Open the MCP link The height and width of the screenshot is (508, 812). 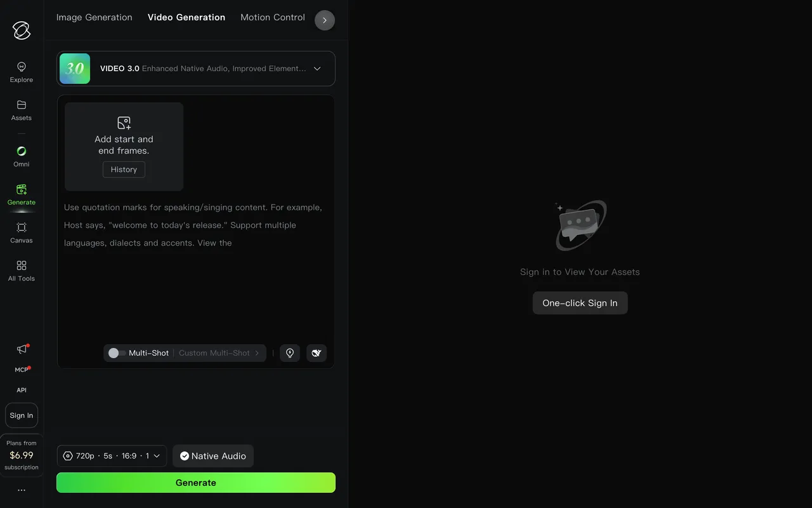coord(22,370)
